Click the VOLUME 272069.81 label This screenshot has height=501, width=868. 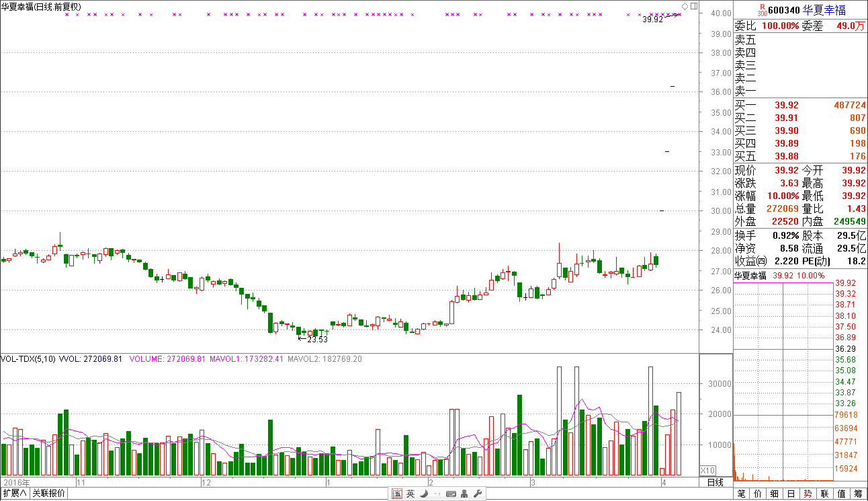tap(167, 359)
